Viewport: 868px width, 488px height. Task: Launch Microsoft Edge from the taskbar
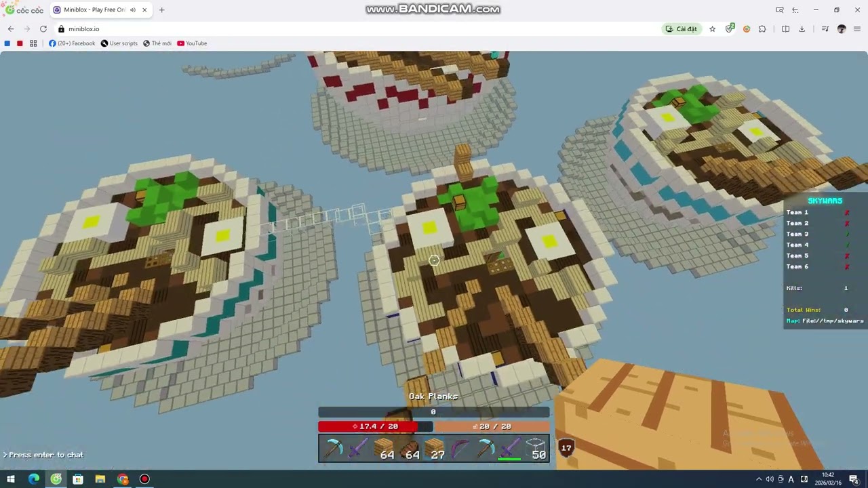tap(33, 479)
